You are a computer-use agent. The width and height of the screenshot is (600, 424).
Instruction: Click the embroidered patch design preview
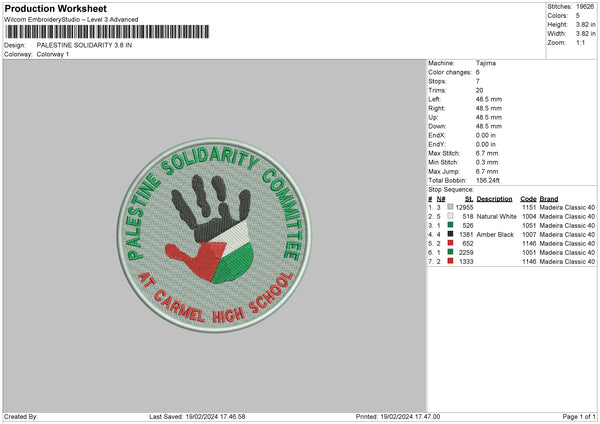pos(214,235)
